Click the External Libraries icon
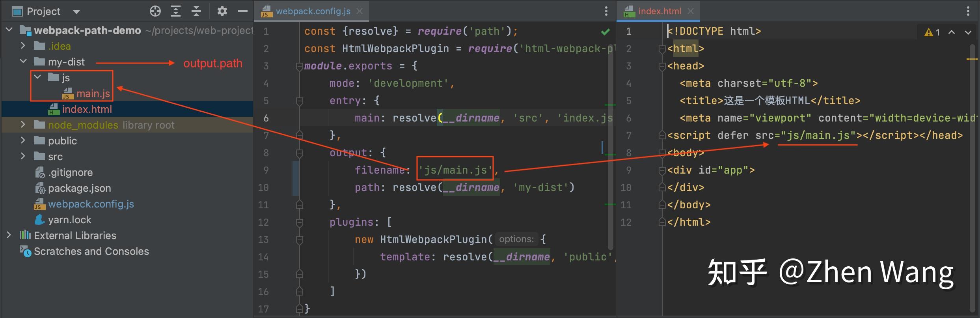Viewport: 980px width, 318px height. tap(25, 235)
